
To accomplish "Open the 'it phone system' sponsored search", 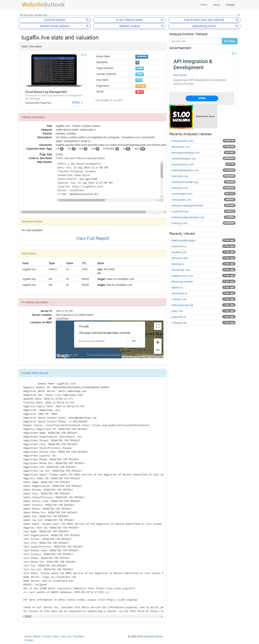I will tap(54, 20).
